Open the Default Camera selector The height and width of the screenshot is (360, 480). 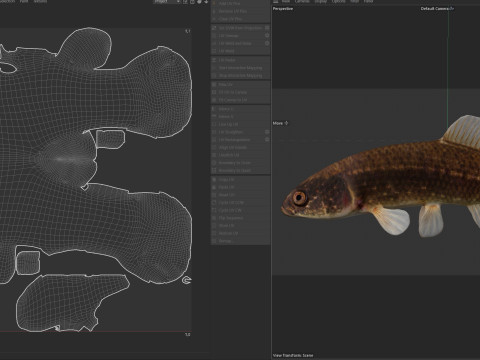[437, 9]
